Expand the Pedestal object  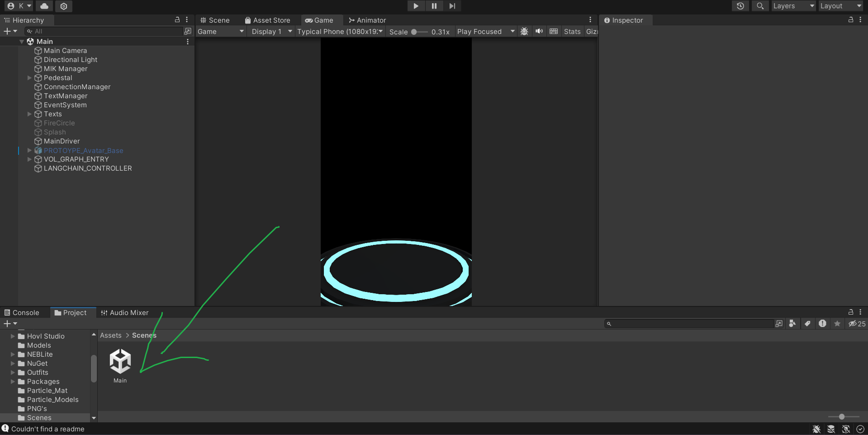30,78
